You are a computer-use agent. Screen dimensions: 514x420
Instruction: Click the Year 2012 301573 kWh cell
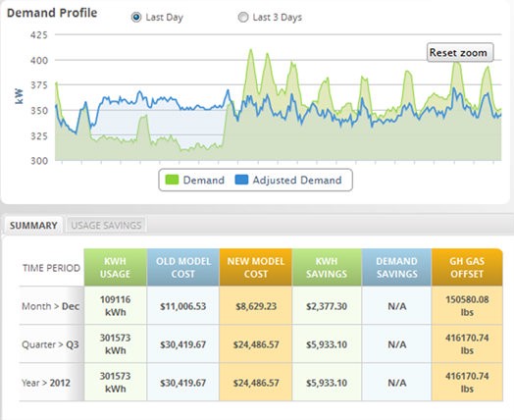tap(116, 382)
